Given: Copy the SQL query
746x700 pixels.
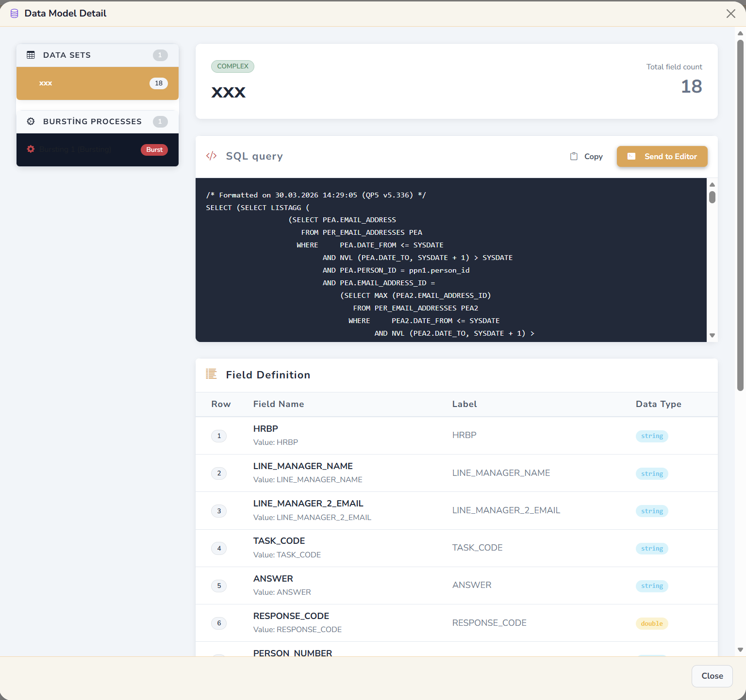Looking at the screenshot, I should (x=586, y=156).
